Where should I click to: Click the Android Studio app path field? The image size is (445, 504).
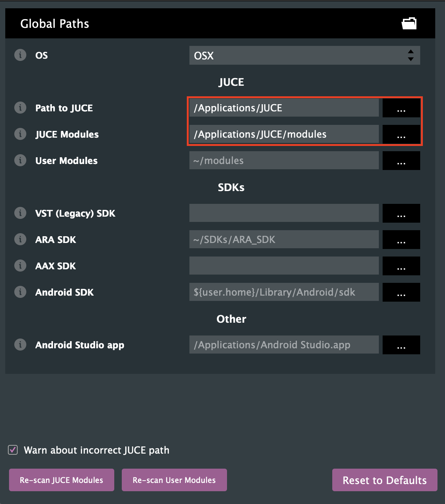[284, 345]
